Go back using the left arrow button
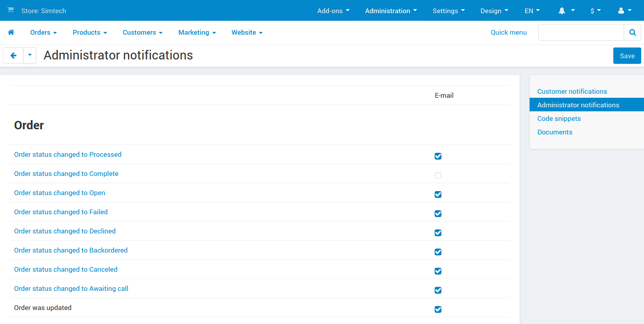The width and height of the screenshot is (644, 324). [13, 55]
